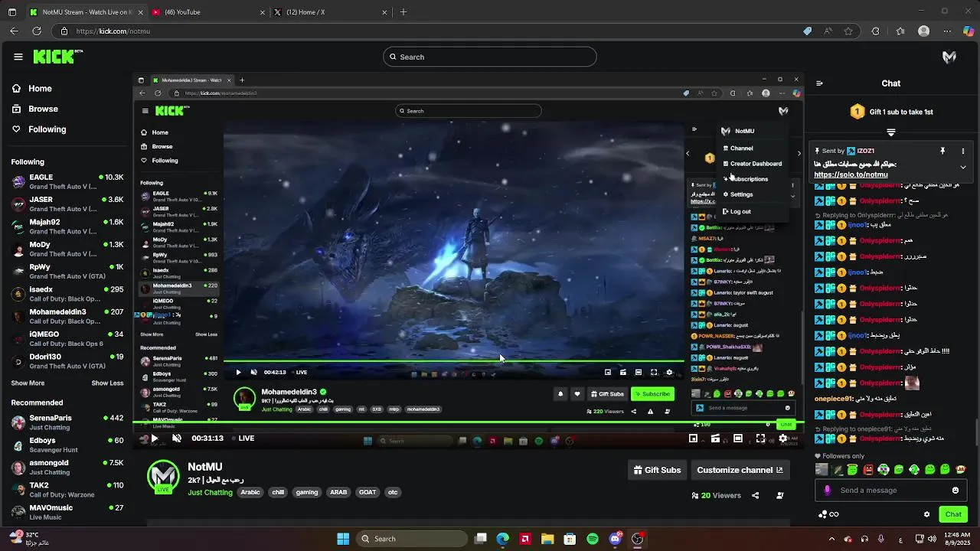The height and width of the screenshot is (551, 980).
Task: Open the NotMU profile avatar menu
Action: pos(949,57)
